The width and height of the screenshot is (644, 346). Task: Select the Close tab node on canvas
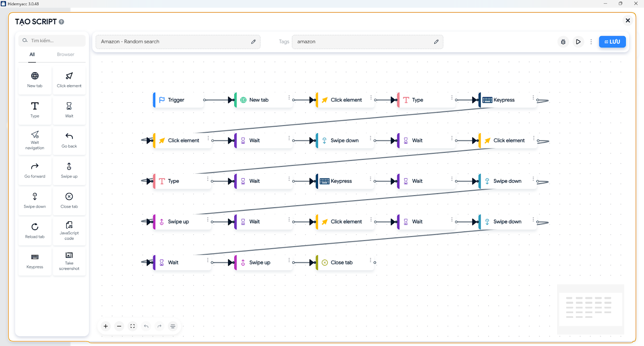(x=344, y=263)
